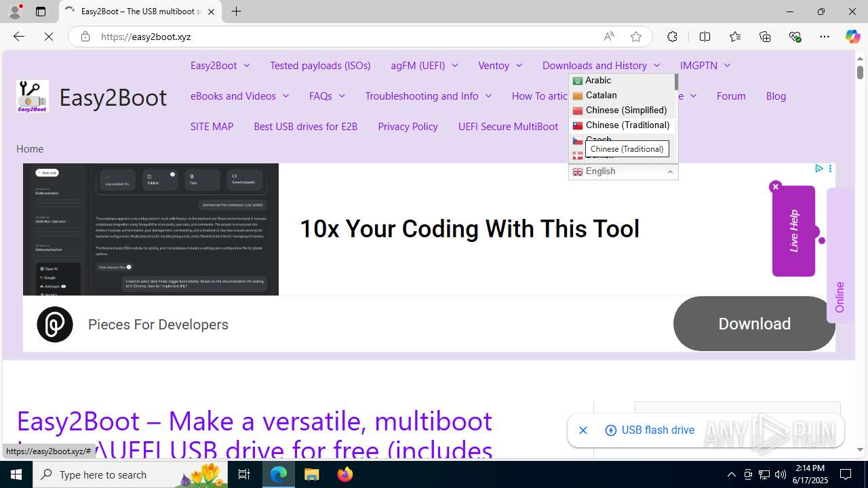Open the Forum menu item

click(x=731, y=96)
